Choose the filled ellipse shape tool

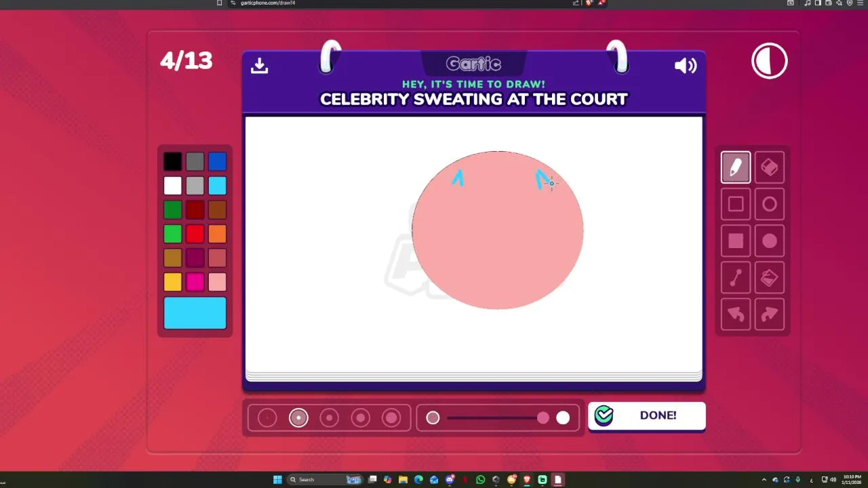770,241
